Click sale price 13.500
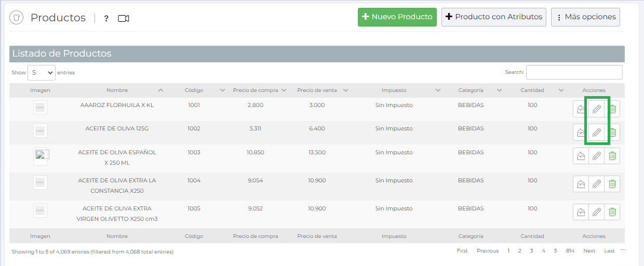Image resolution: width=644 pixels, height=266 pixels. [317, 152]
